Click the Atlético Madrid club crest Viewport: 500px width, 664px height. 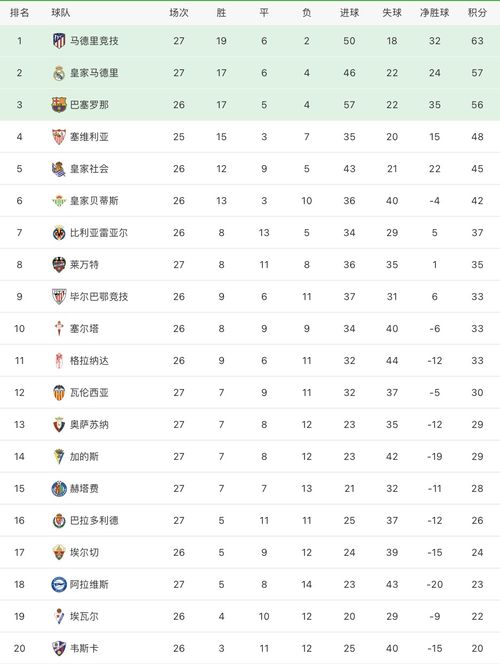[x=59, y=41]
